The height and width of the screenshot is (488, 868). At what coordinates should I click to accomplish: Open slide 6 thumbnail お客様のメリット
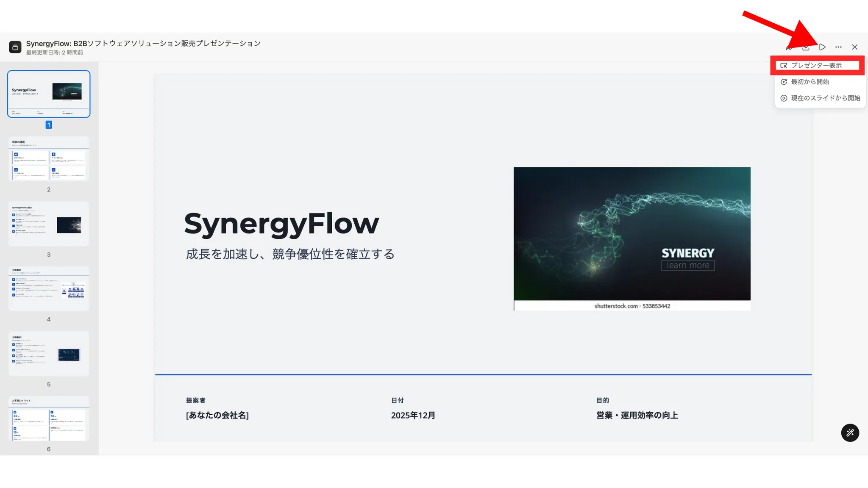pyautogui.click(x=49, y=419)
